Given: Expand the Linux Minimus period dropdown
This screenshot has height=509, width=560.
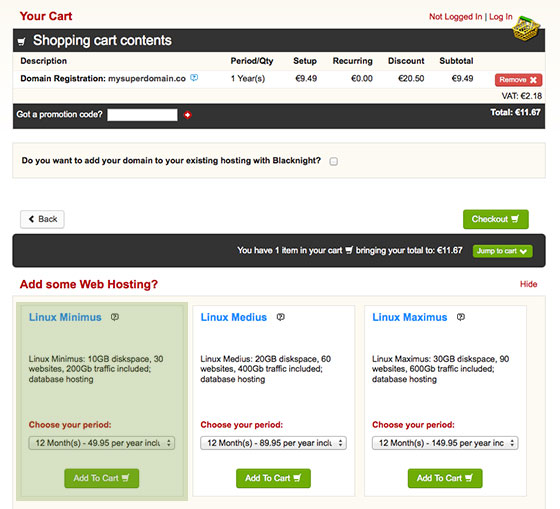Looking at the screenshot, I should click(102, 443).
